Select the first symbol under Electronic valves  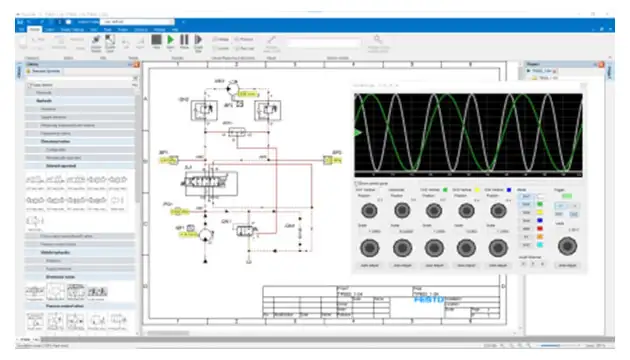(x=35, y=292)
